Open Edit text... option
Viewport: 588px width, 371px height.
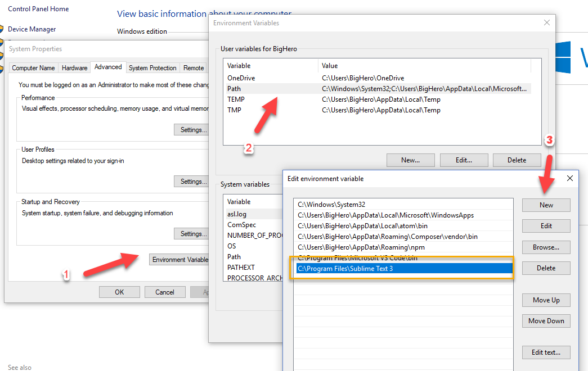(x=546, y=352)
